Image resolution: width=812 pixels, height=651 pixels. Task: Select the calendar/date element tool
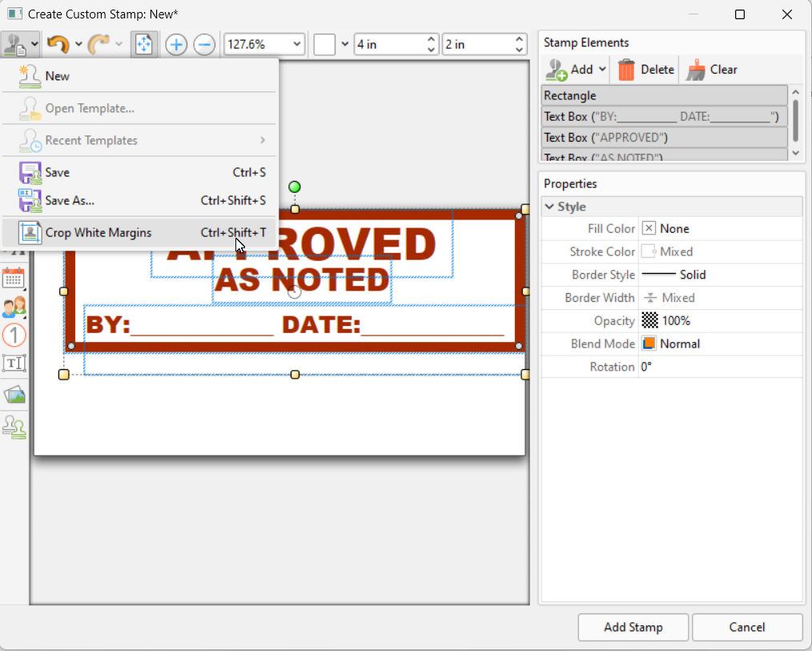click(x=14, y=279)
